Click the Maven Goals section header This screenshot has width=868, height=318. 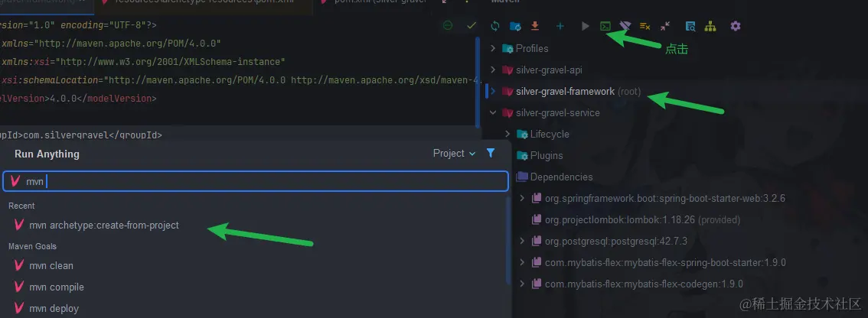tap(33, 246)
